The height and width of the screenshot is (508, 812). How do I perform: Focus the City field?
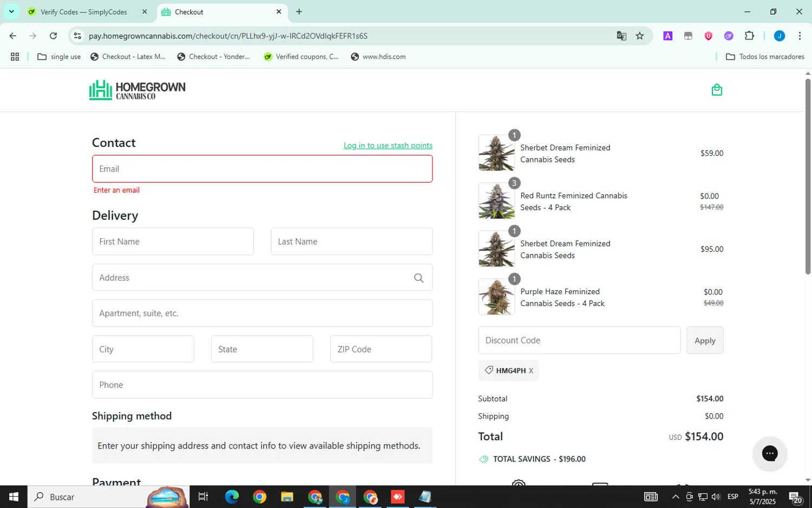143,349
